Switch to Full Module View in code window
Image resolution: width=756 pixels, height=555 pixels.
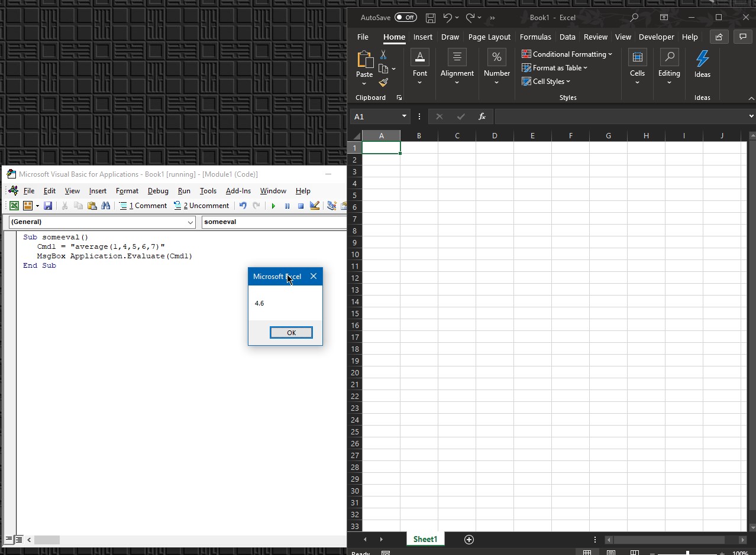click(19, 540)
